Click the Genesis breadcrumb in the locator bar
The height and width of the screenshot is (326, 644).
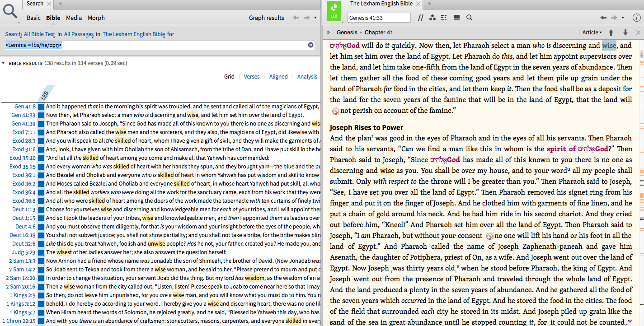pos(347,33)
